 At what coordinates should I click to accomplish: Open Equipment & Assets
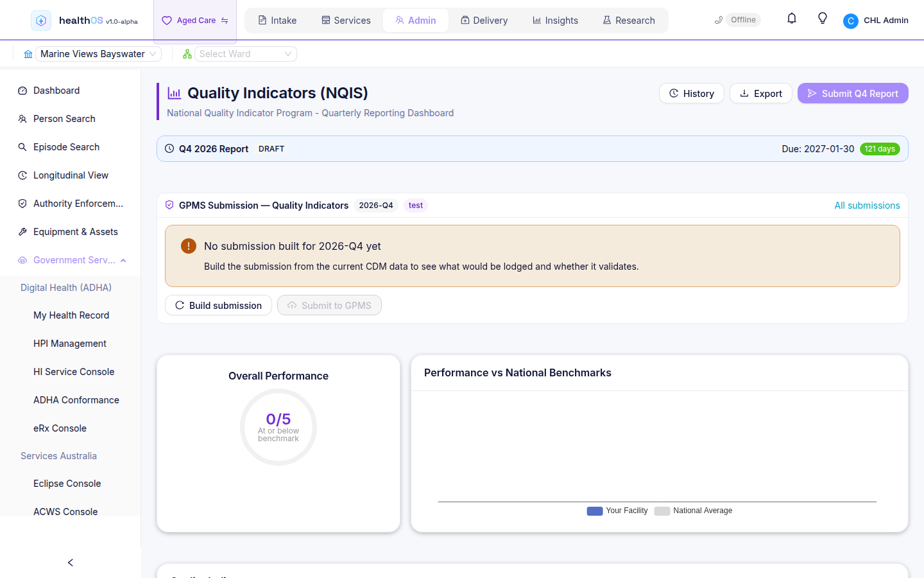(x=71, y=232)
